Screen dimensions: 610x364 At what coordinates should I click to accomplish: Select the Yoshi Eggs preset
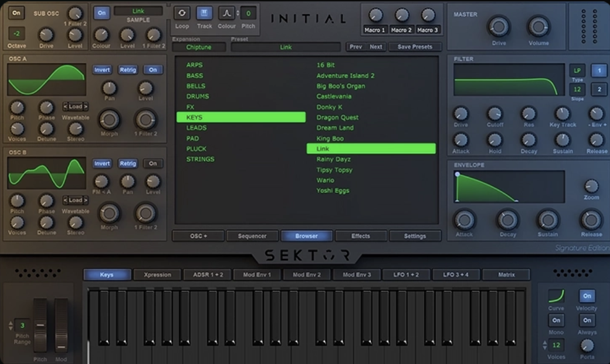pyautogui.click(x=333, y=190)
